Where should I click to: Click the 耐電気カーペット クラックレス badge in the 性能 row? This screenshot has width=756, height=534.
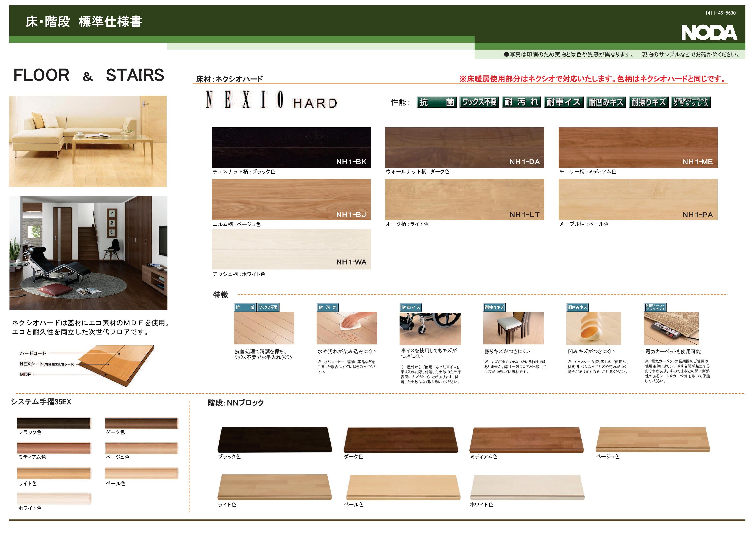pos(691,102)
